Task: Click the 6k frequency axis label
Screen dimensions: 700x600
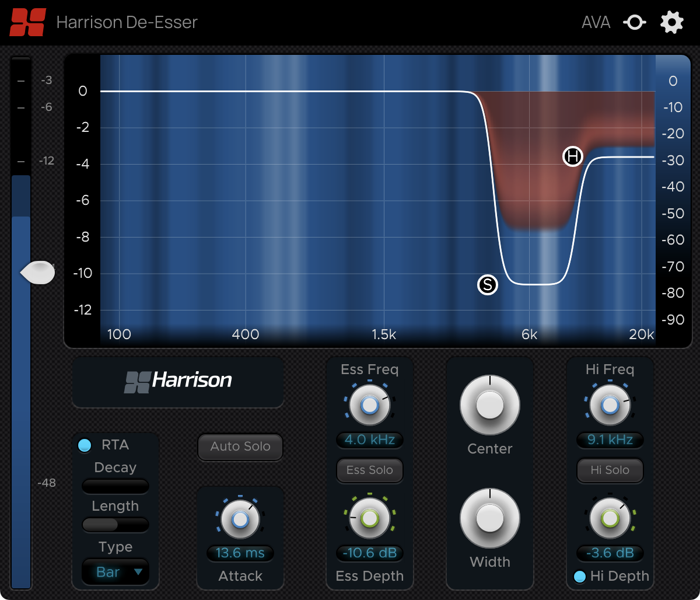Action: coord(529,334)
